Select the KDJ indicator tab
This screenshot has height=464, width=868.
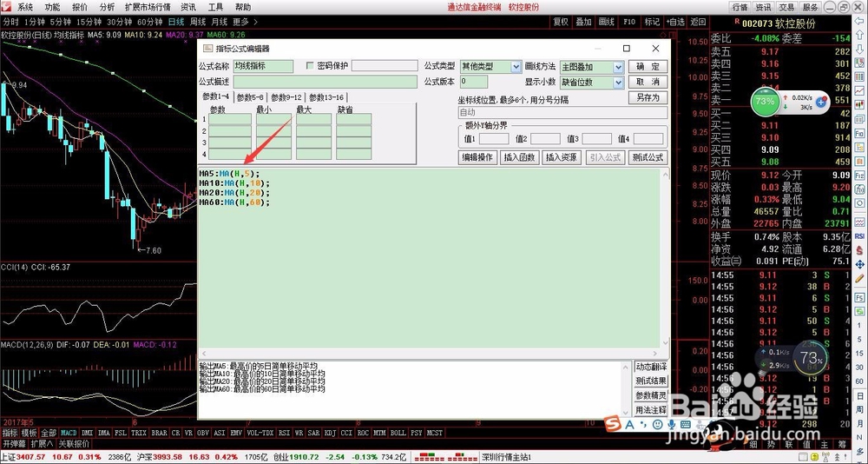331,433
